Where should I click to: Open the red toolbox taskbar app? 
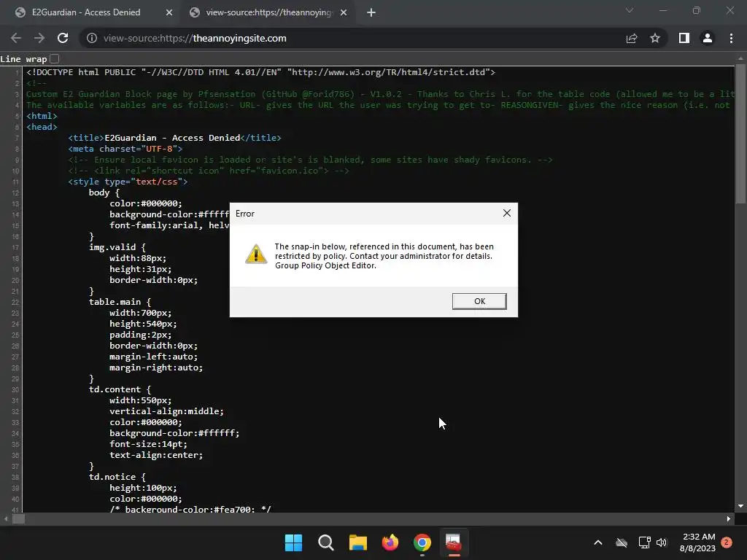(454, 542)
